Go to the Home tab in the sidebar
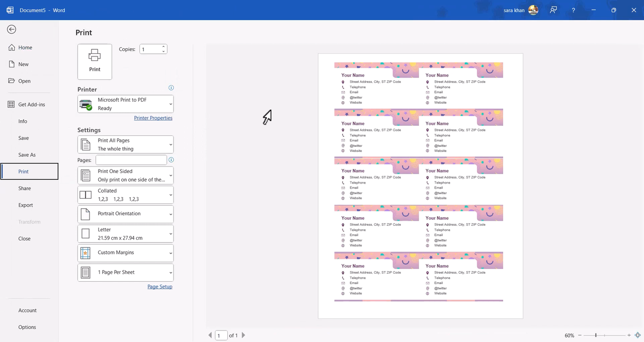644x342 pixels. [x=29, y=47]
